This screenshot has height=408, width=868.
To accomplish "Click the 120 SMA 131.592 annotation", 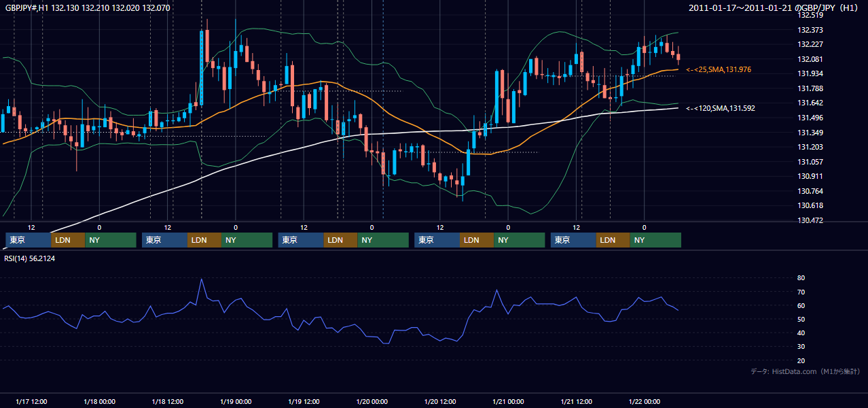I will tap(721, 108).
